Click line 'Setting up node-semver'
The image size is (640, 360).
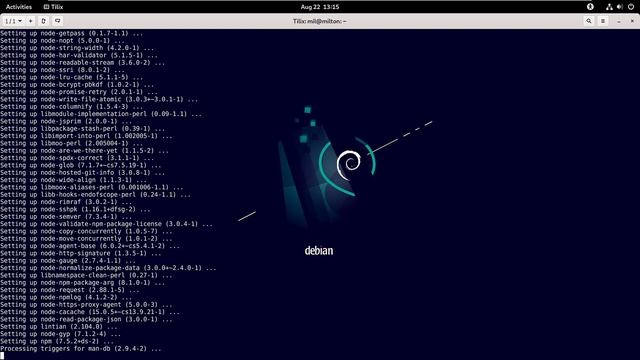[66, 217]
